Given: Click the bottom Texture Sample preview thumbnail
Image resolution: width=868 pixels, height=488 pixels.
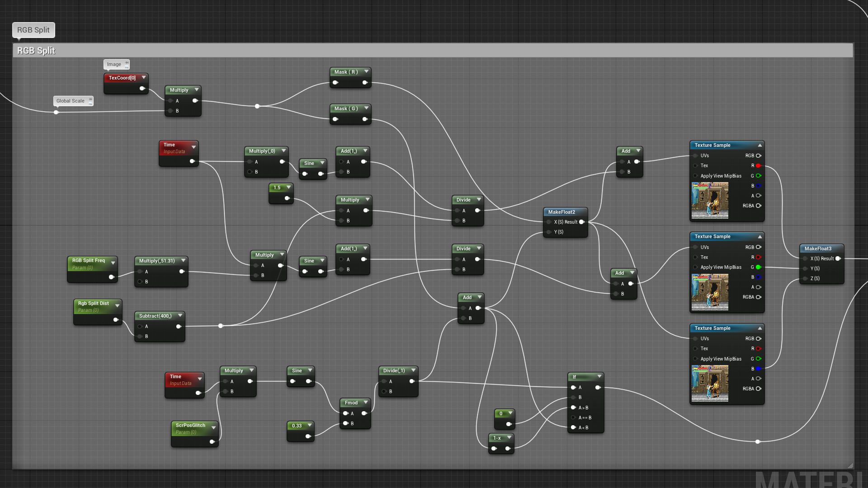Looking at the screenshot, I should click(710, 383).
